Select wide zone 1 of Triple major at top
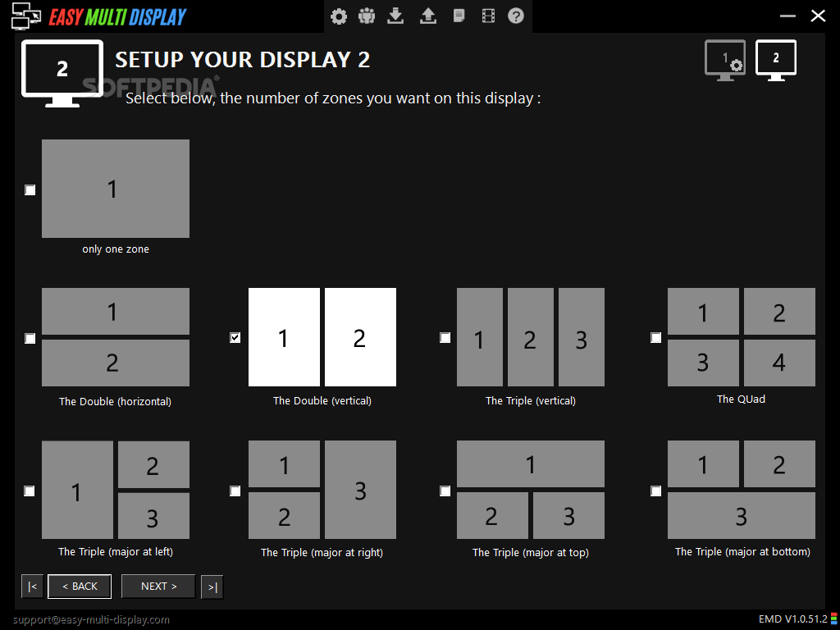The height and width of the screenshot is (630, 840). [531, 464]
